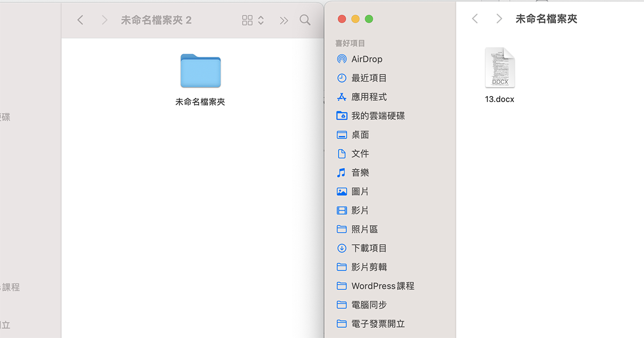644x338 pixels.
Task: Navigate back in the right Finder window
Action: pos(474,18)
